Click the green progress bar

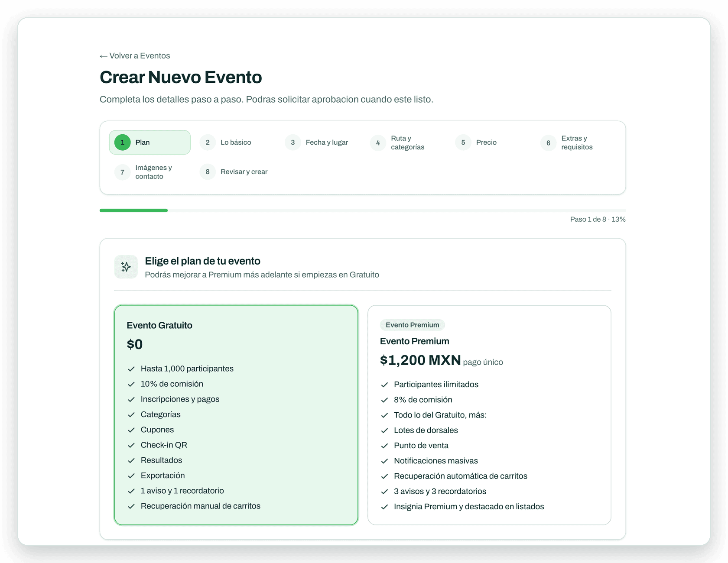(133, 210)
